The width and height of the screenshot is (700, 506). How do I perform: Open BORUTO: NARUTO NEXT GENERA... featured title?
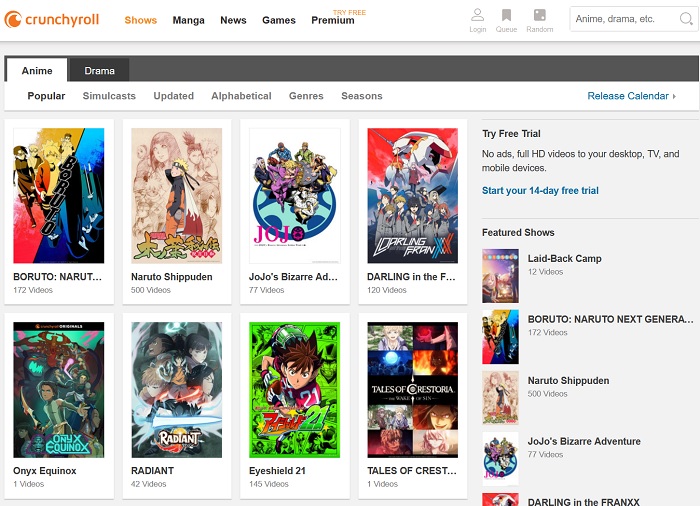pyautogui.click(x=611, y=319)
